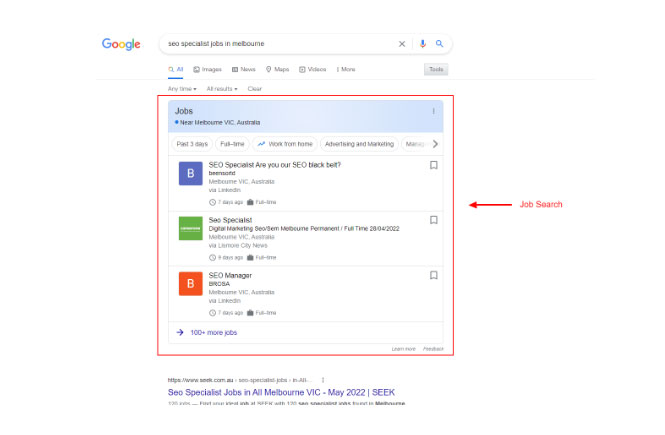Submit search with the magnifier icon
The height and width of the screenshot is (435, 665).
click(439, 44)
